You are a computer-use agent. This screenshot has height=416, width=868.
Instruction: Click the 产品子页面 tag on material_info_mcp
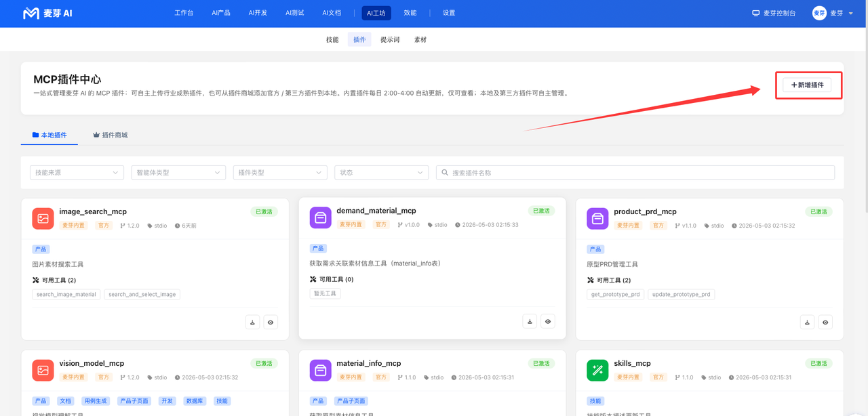point(351,401)
